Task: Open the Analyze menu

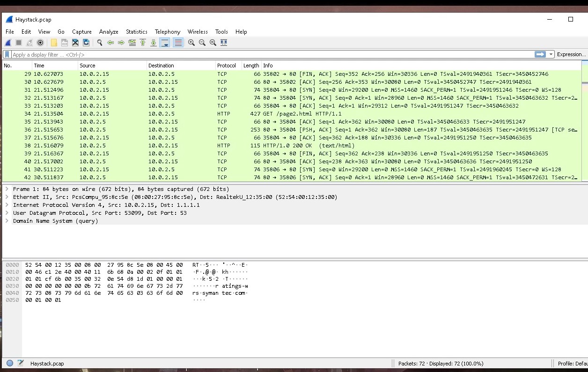Action: click(109, 32)
